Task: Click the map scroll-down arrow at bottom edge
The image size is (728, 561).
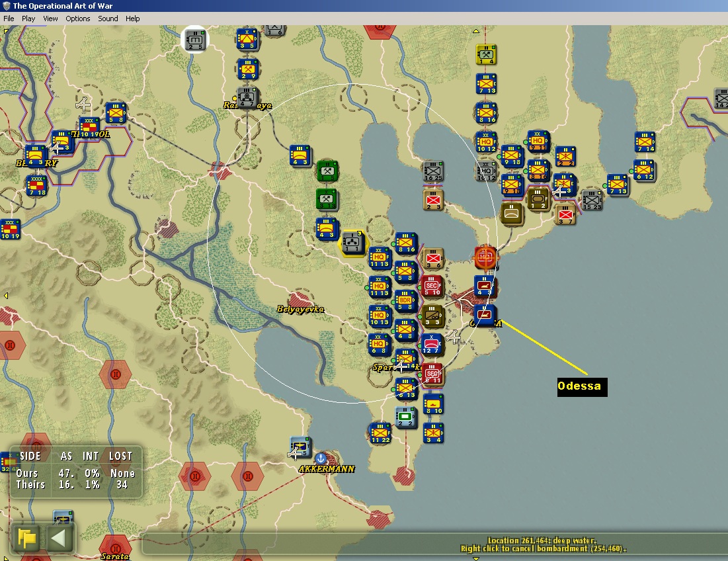Action: click(476, 558)
